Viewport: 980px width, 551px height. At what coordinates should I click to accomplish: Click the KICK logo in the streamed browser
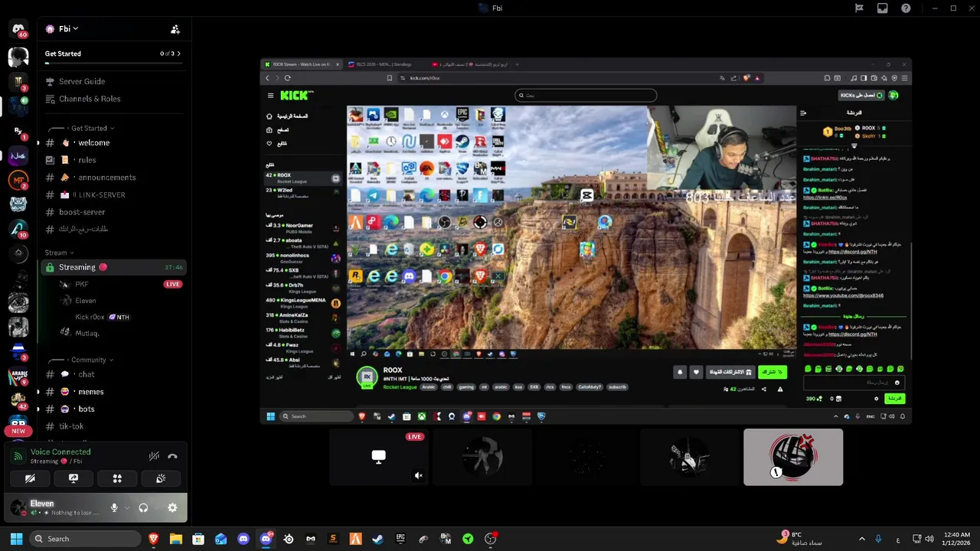tap(296, 96)
